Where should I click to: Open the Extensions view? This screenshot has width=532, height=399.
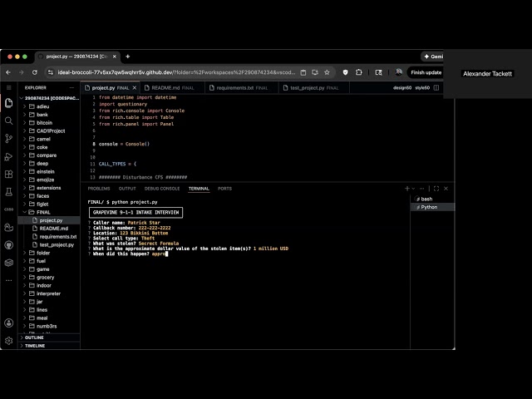[9, 174]
